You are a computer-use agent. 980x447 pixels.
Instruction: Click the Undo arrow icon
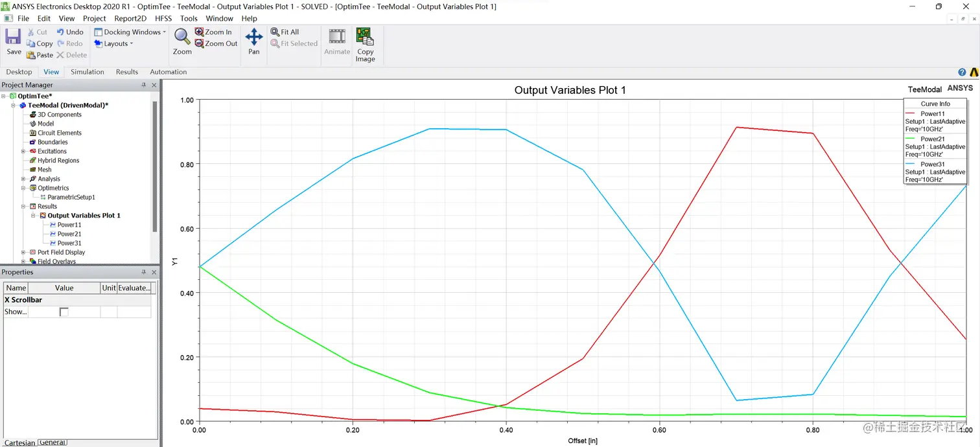pyautogui.click(x=60, y=32)
